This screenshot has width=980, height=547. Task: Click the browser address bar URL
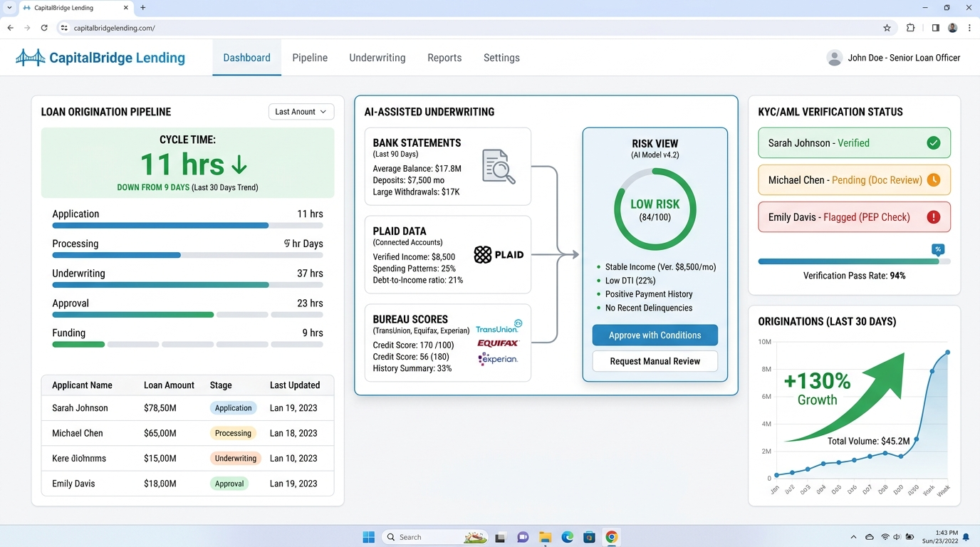click(x=114, y=28)
